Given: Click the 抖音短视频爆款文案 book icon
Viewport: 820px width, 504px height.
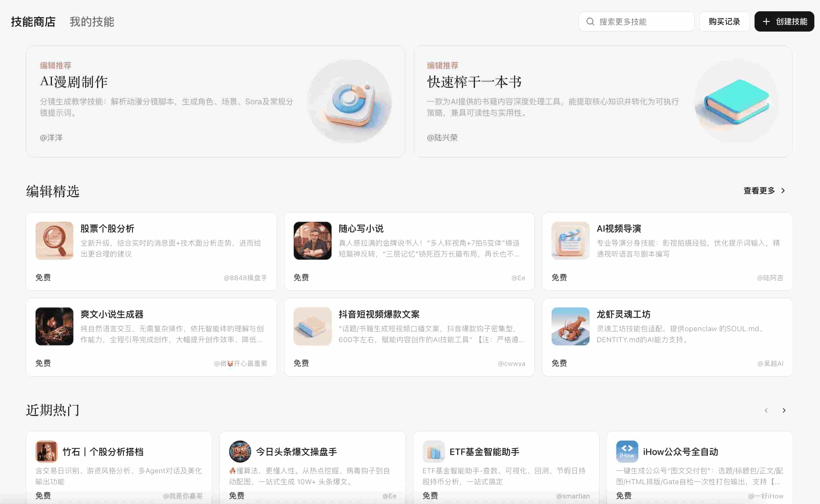Looking at the screenshot, I should click(312, 326).
